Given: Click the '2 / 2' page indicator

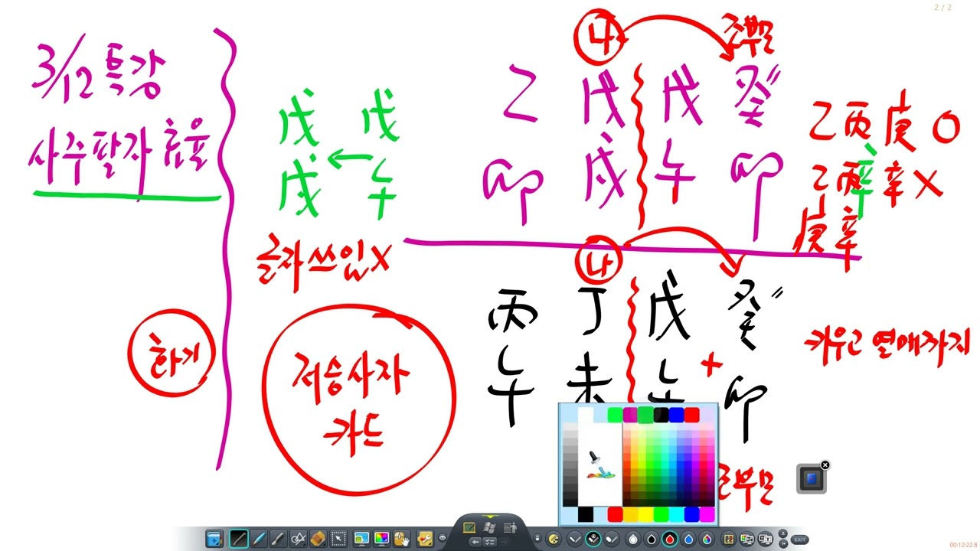Looking at the screenshot, I should click(x=943, y=7).
